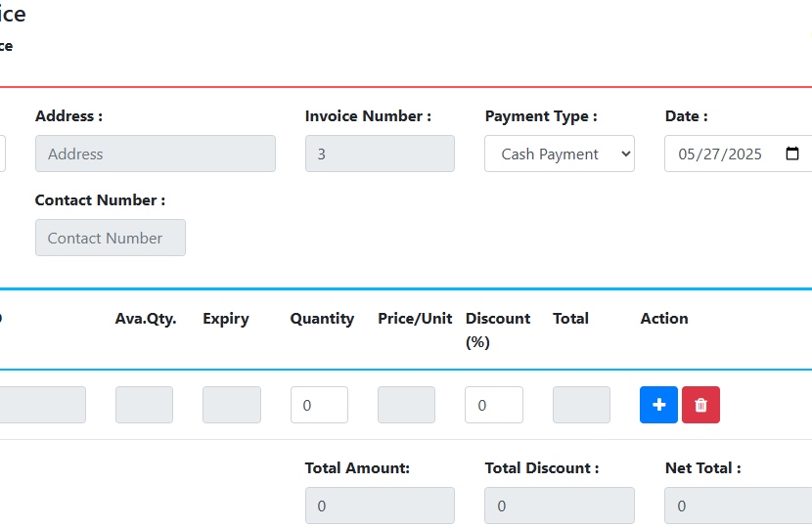Select the Invoice Number field
The width and height of the screenshot is (812, 528).
381,154
